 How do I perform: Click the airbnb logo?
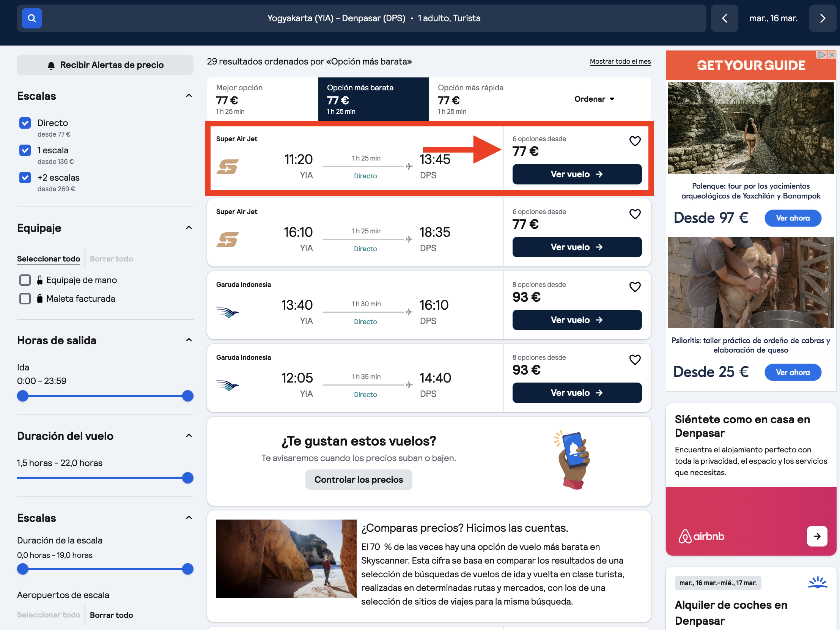coord(701,536)
